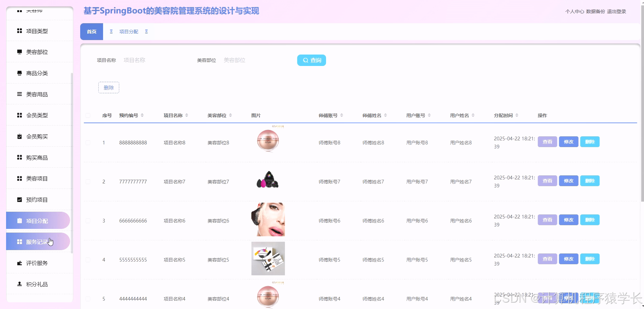Click the 积分礼品 sidebar icon
The height and width of the screenshot is (309, 644).
[x=20, y=284]
